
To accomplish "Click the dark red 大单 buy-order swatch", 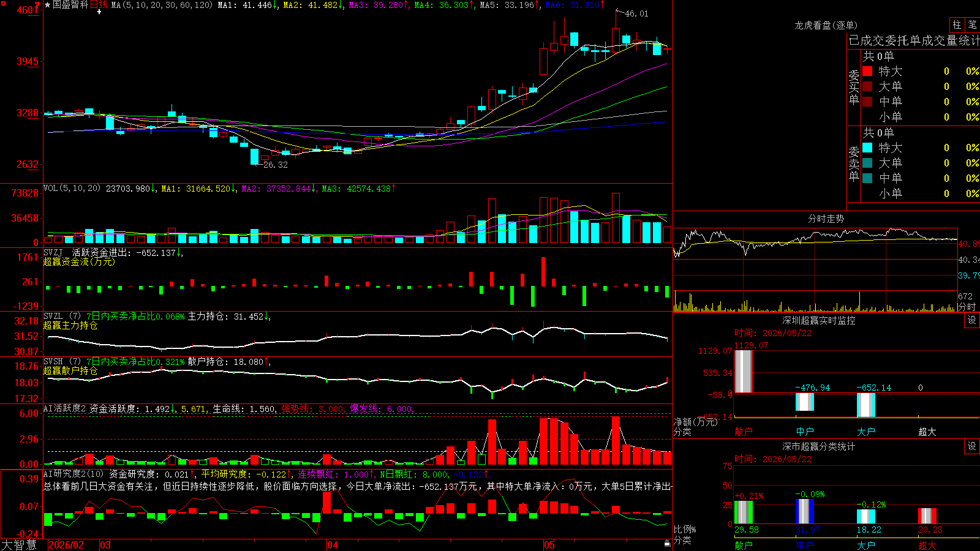I will tap(867, 86).
